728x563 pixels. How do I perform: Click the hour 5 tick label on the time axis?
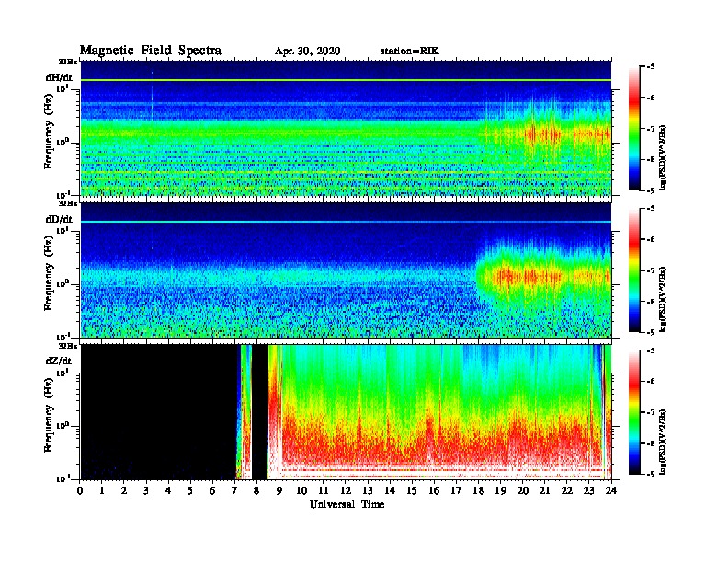[x=190, y=490]
